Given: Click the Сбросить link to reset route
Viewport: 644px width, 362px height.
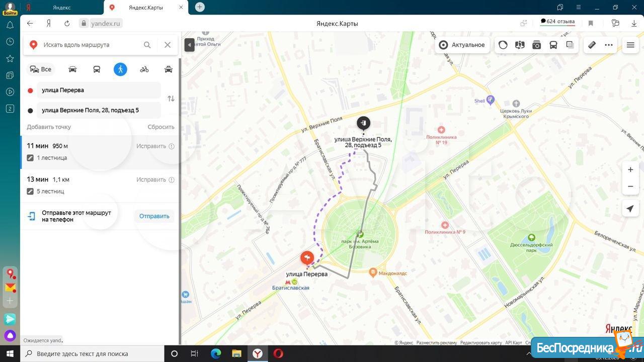Looking at the screenshot, I should click(x=160, y=127).
